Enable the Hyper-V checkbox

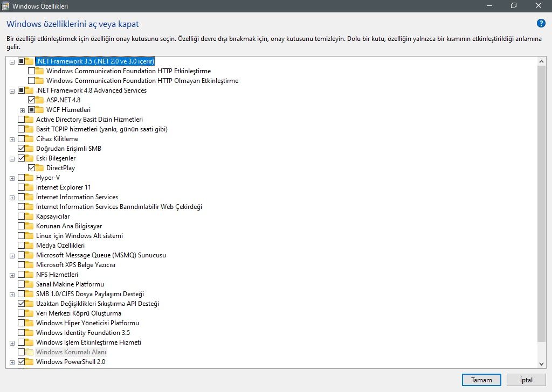[x=21, y=178]
